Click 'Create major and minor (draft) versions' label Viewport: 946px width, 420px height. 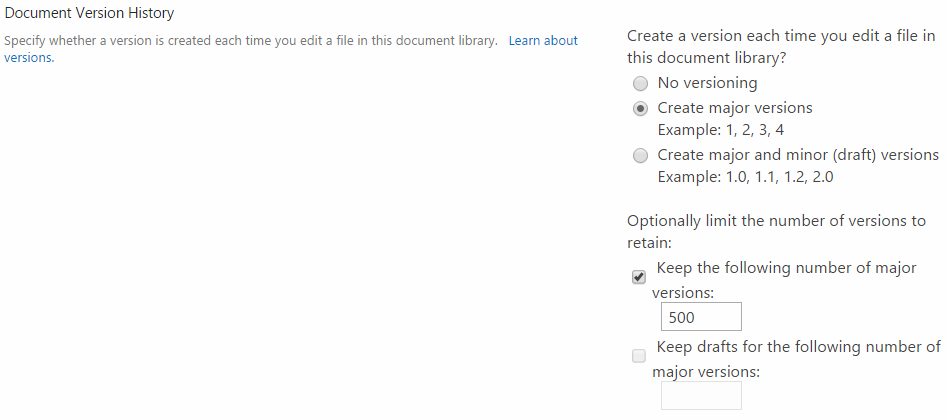[798, 155]
